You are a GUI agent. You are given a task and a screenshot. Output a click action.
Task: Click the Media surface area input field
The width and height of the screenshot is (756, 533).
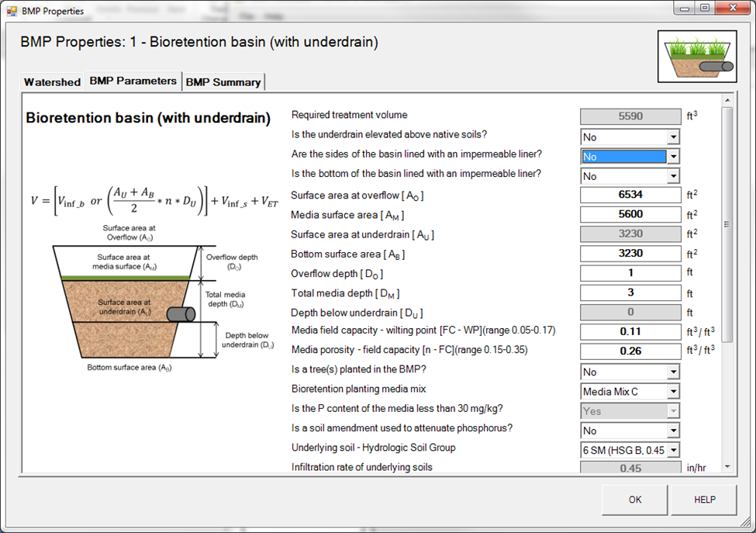(x=630, y=214)
